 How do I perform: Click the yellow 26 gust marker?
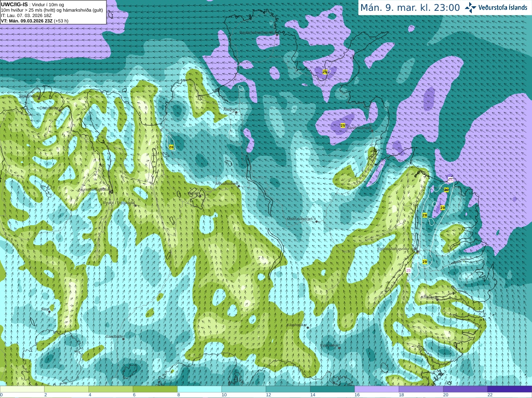point(171,147)
